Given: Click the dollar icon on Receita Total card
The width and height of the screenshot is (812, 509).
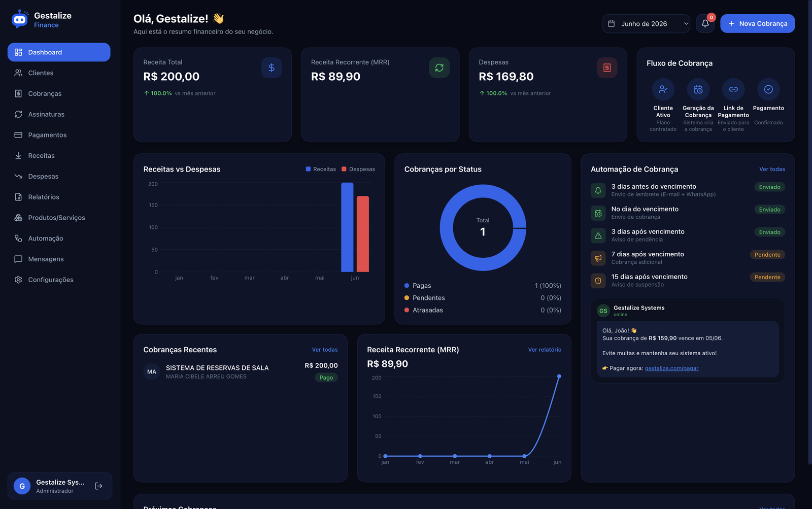Looking at the screenshot, I should coord(272,67).
